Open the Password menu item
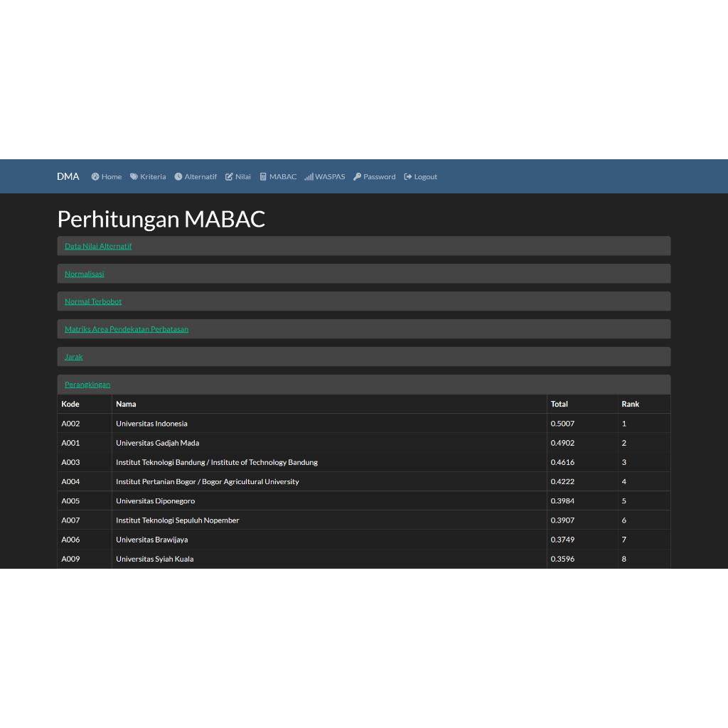 [374, 176]
